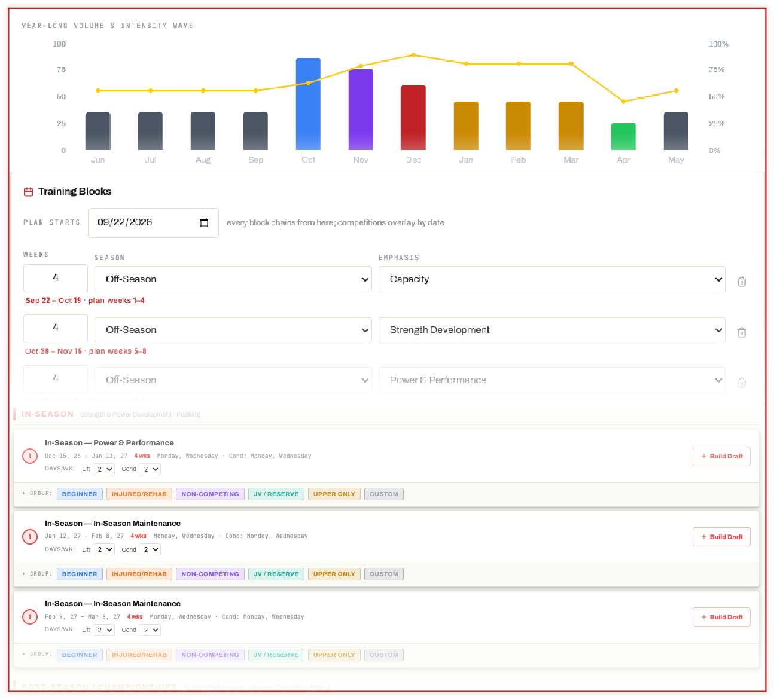Image resolution: width=774 pixels, height=700 pixels.
Task: Open Lift days dropdown on Power & Performance card
Action: click(104, 469)
